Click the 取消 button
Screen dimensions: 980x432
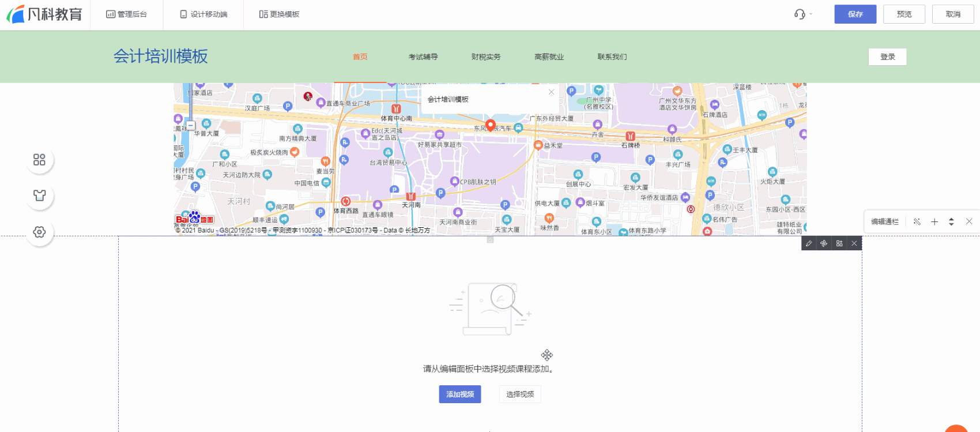coord(953,14)
